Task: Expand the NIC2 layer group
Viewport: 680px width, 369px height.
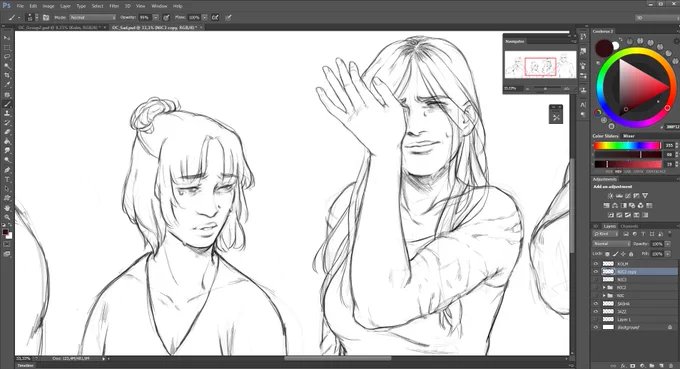Action: coord(604,287)
